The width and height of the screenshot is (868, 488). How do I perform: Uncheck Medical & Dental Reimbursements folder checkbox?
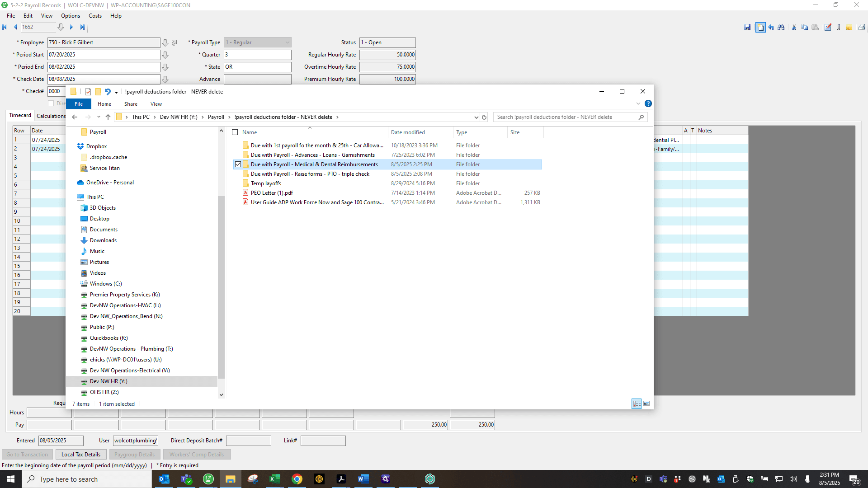(238, 164)
